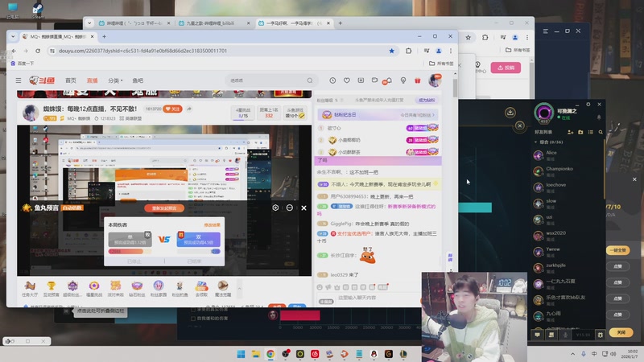Viewport: 644px width, 362px height.
Task: Expand the 钻粉纪念日 banner arrow
Action: point(433,115)
